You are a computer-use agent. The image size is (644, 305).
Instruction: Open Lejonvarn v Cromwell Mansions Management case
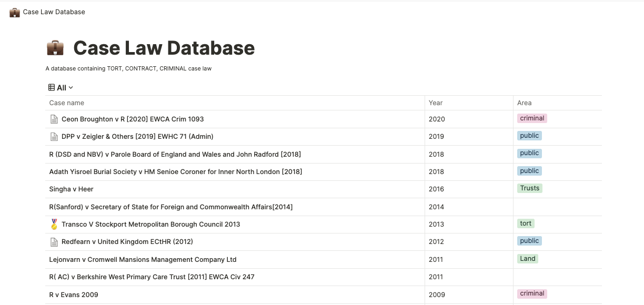pos(143,259)
